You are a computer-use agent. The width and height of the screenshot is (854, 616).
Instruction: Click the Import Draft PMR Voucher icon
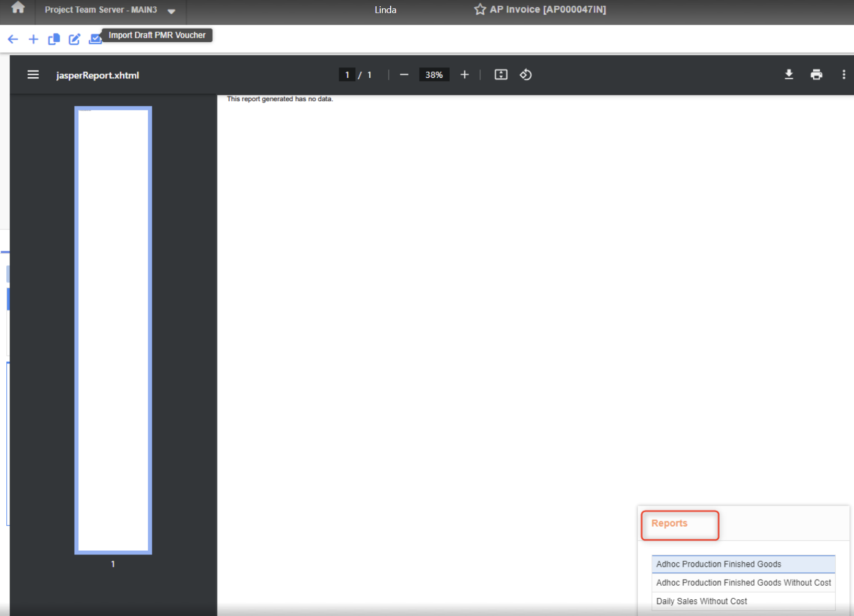pos(95,39)
